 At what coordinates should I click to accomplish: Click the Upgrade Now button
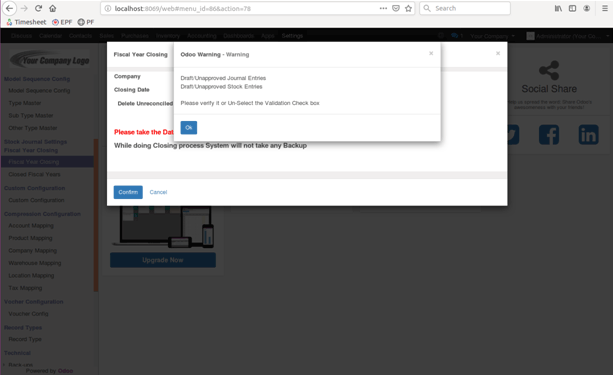[x=163, y=261]
